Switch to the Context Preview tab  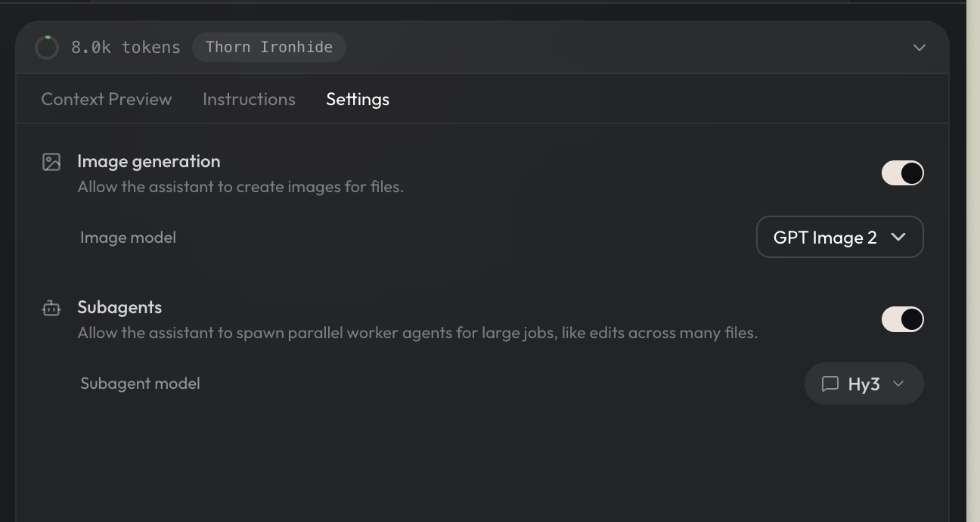point(107,99)
